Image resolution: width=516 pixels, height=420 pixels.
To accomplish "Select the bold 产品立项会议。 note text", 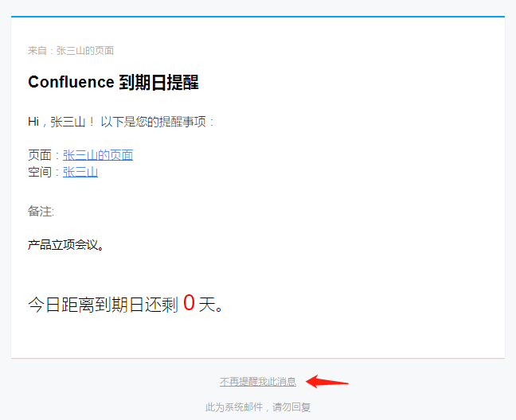I will [x=66, y=245].
